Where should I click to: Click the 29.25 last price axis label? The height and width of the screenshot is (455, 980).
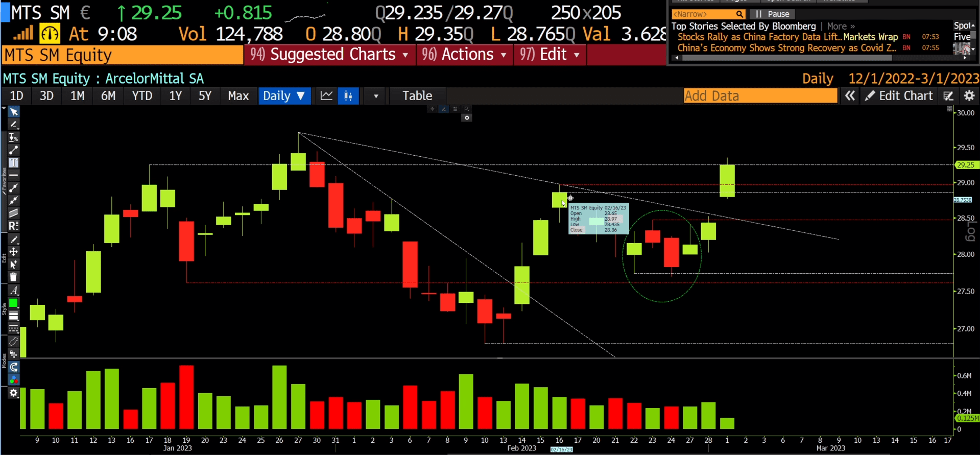click(966, 165)
